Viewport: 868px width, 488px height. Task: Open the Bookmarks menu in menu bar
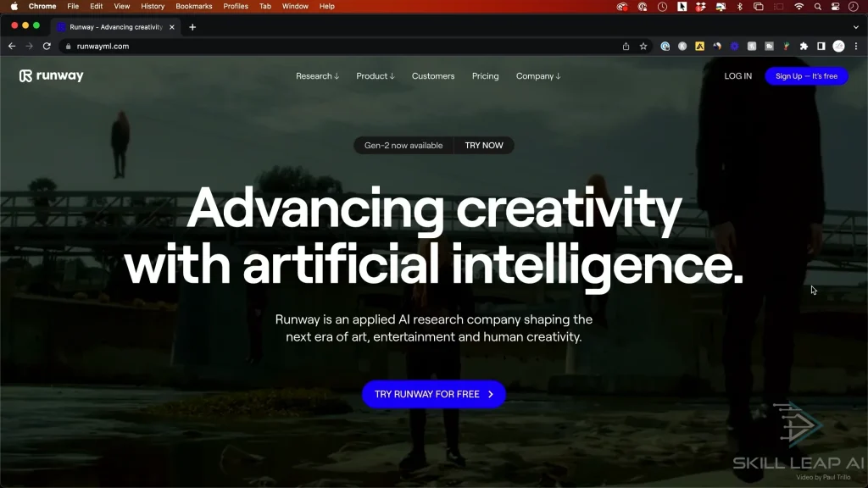click(x=194, y=6)
